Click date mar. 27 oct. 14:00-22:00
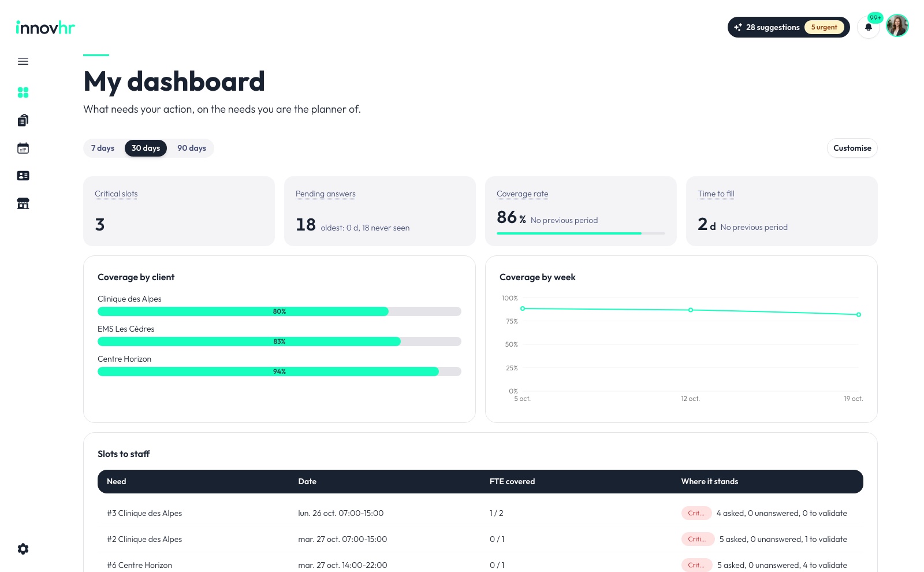Viewport: 924px width, 572px height. 342,565
